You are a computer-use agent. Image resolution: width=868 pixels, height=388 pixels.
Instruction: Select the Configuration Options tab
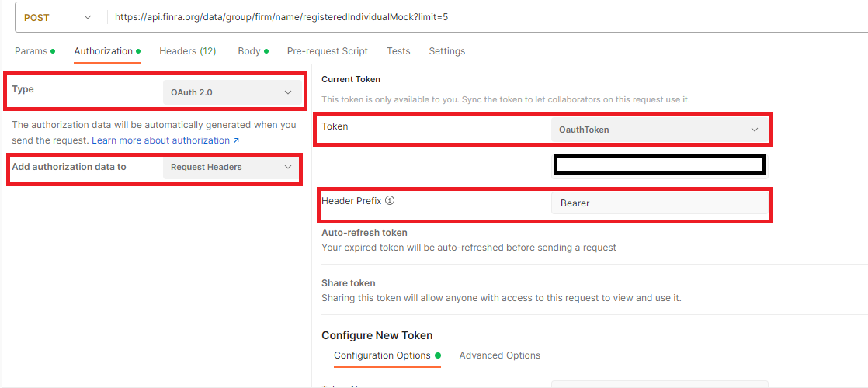(382, 355)
